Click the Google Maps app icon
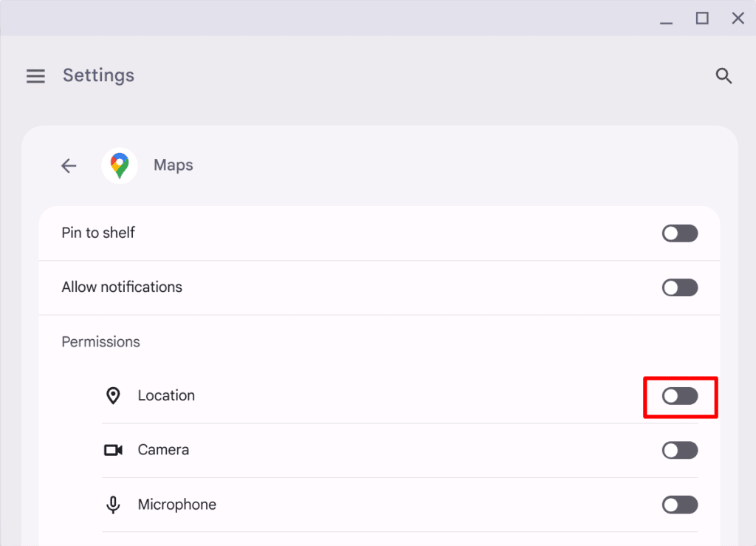This screenshot has width=756, height=546. coord(120,165)
